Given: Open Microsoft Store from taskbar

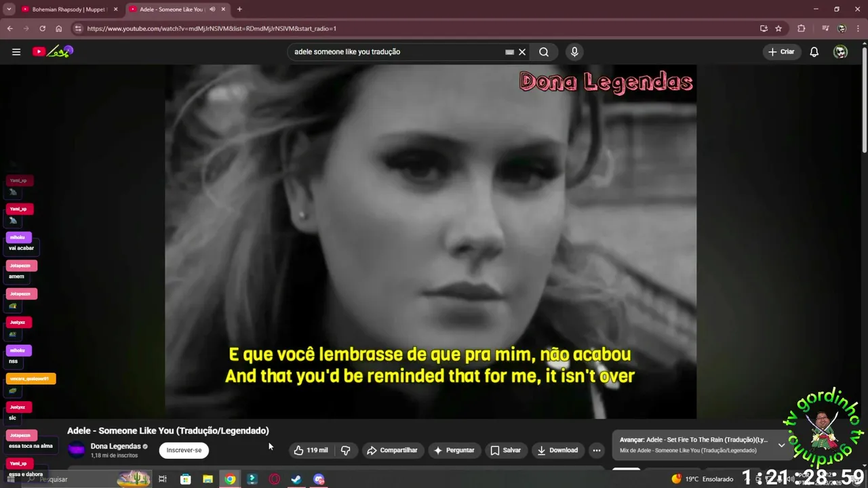Looking at the screenshot, I should [185, 479].
